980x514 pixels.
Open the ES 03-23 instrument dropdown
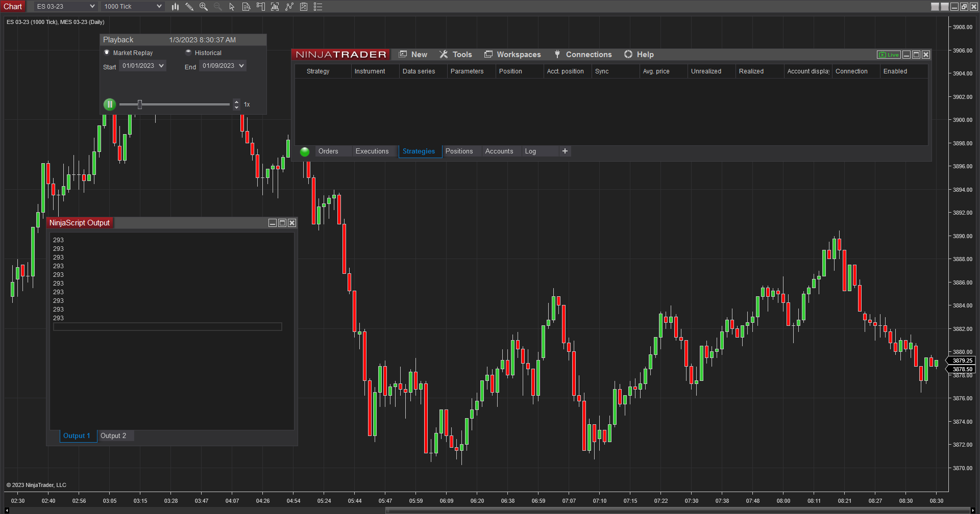pyautogui.click(x=66, y=7)
